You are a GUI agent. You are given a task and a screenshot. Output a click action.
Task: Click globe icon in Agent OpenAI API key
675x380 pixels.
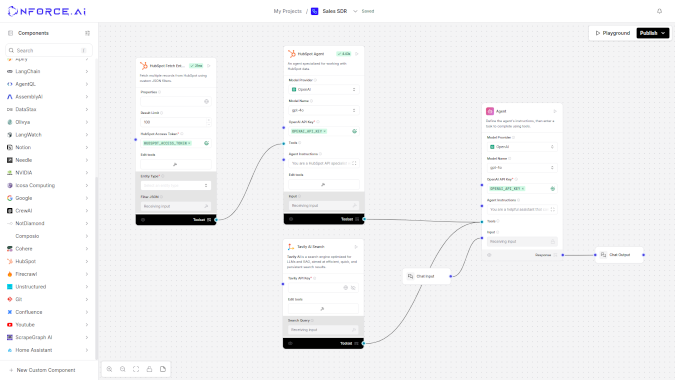(x=553, y=188)
